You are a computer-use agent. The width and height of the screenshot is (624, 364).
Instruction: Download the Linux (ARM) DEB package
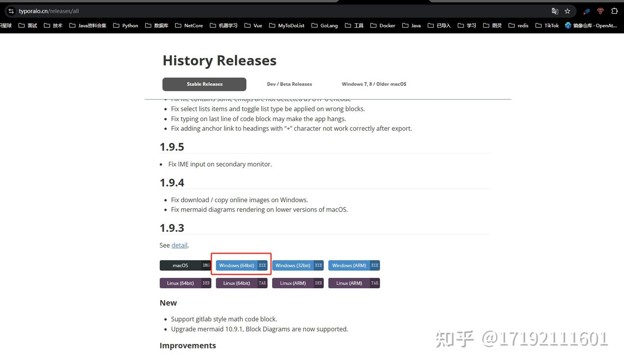pos(298,283)
